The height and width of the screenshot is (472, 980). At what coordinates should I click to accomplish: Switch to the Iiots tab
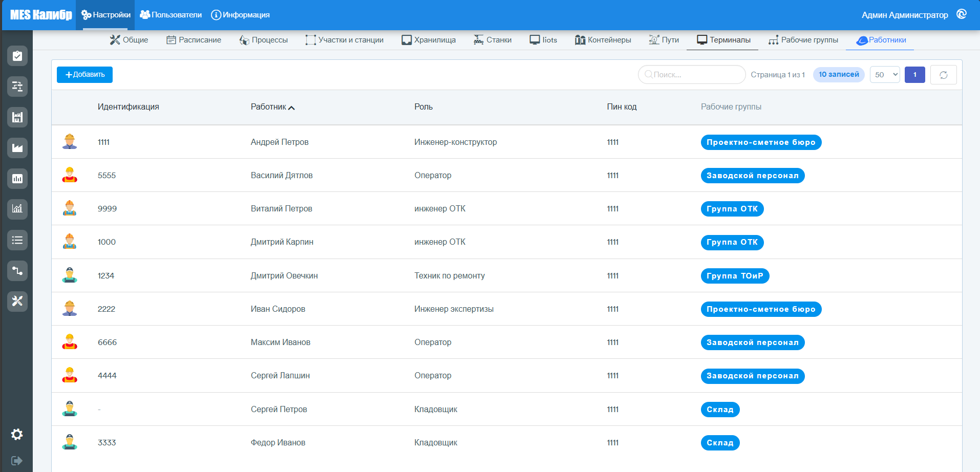(543, 40)
